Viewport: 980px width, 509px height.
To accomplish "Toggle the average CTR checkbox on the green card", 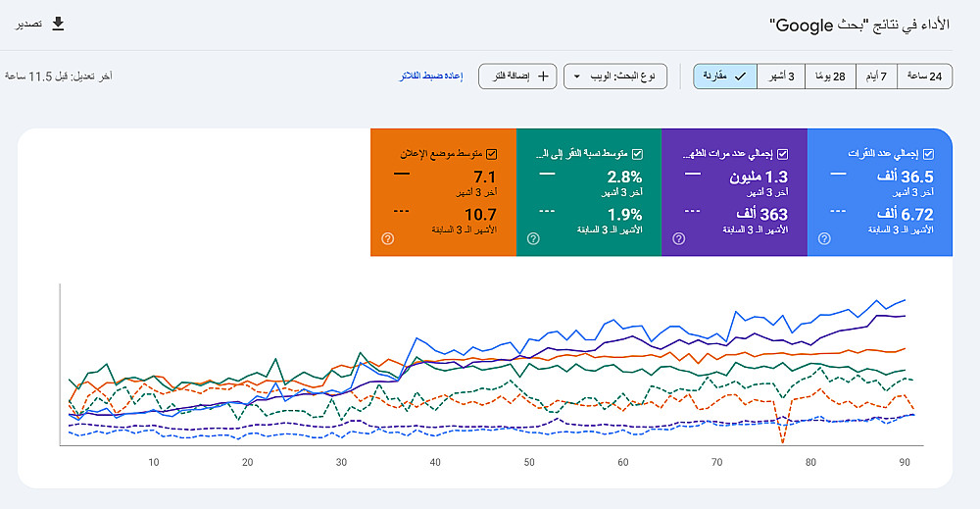I will (x=637, y=154).
